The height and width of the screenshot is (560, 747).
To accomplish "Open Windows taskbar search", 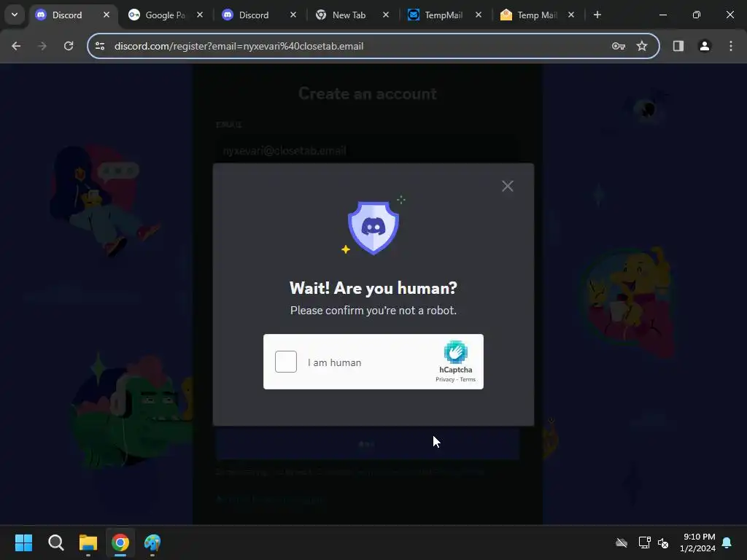I will pos(55,542).
